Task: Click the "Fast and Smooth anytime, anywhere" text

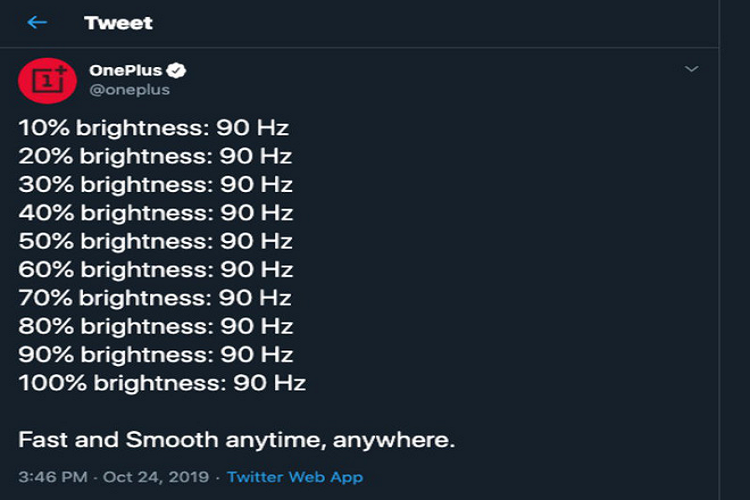Action: [237, 440]
